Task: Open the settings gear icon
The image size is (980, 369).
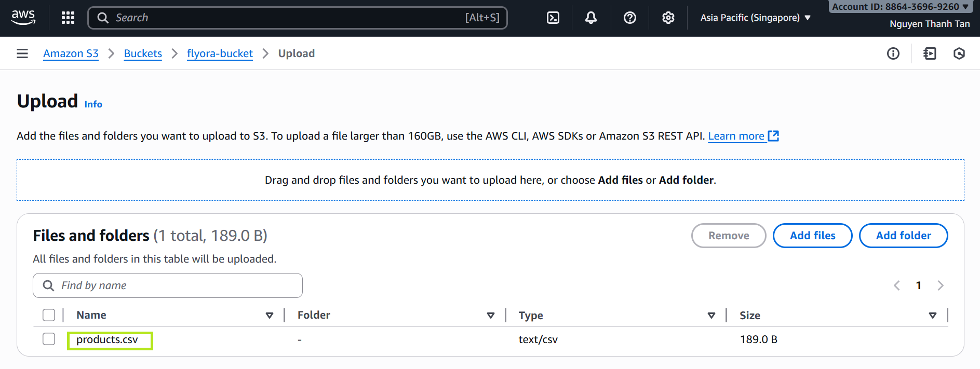Action: (668, 18)
